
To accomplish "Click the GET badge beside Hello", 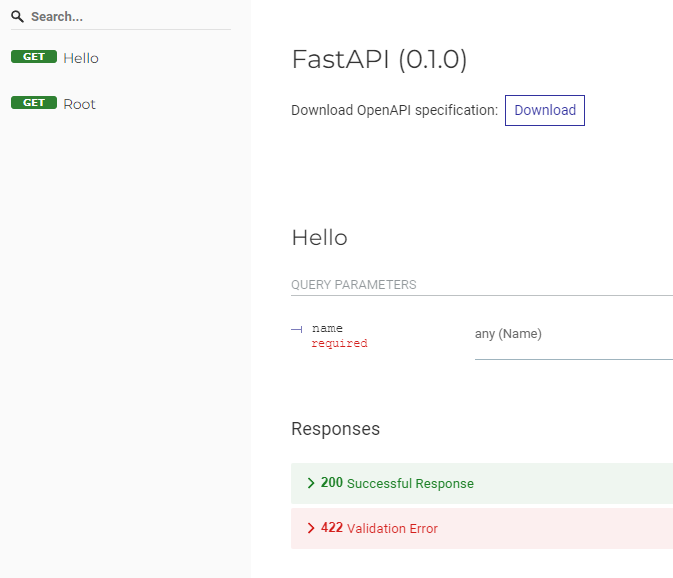I will tap(34, 57).
